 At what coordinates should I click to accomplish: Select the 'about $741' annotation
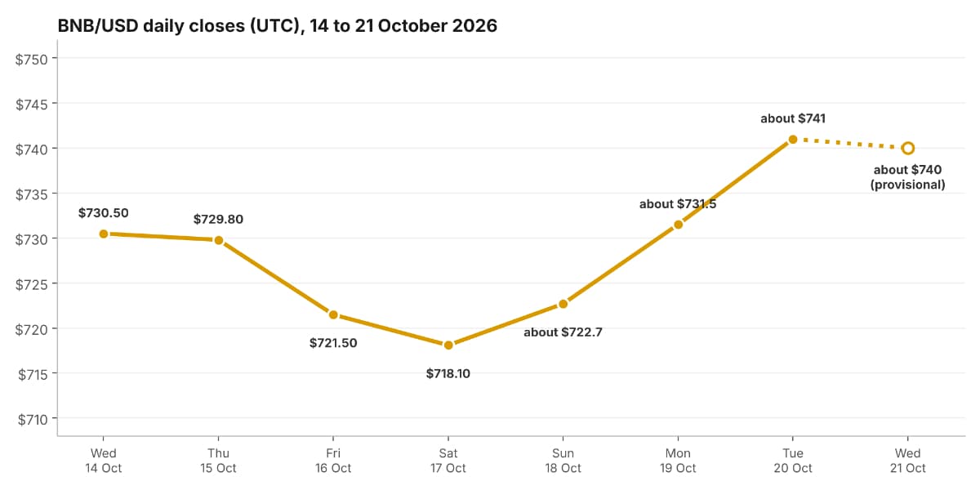(x=793, y=118)
